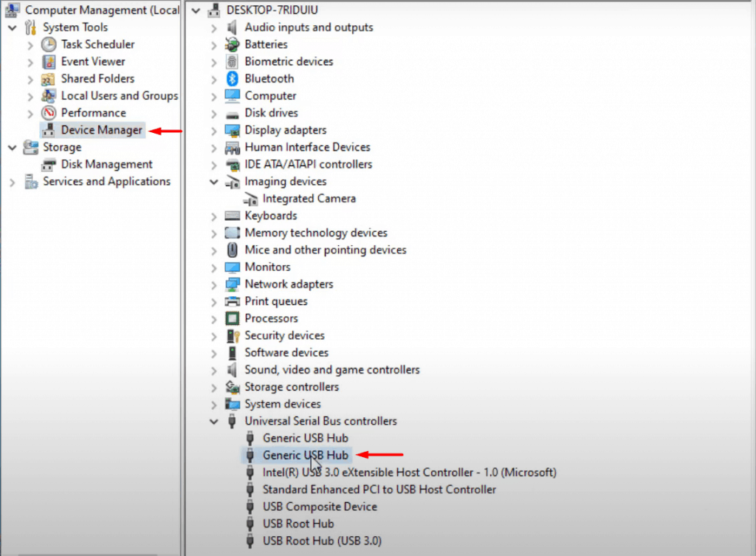
Task: Open Disk Management under Storage
Action: click(x=106, y=165)
